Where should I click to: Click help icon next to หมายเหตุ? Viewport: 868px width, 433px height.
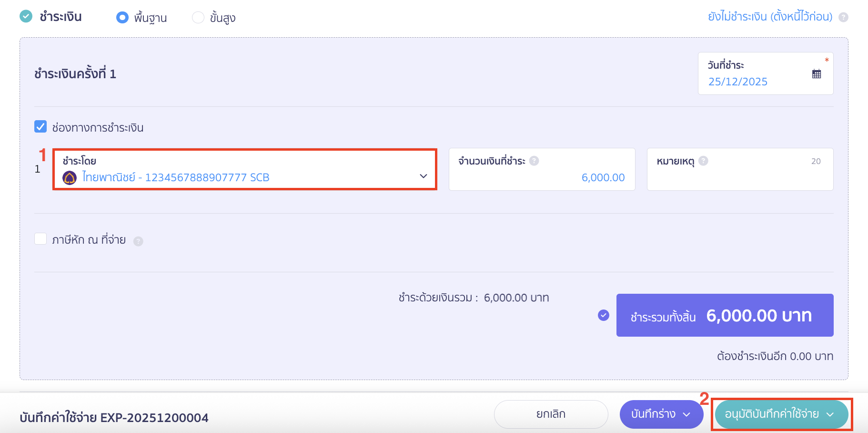pos(703,161)
